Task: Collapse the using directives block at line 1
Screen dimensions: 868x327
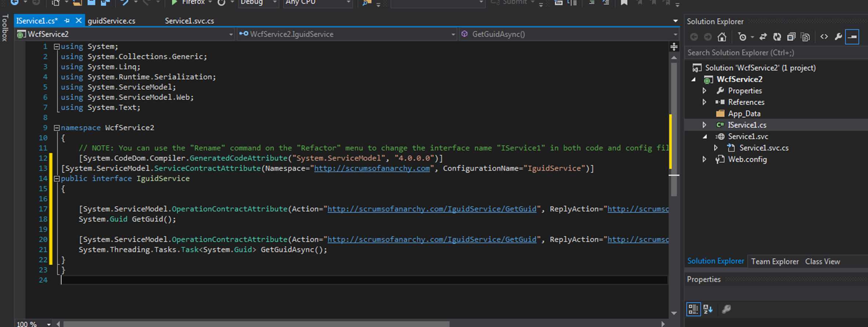Action: tap(57, 47)
